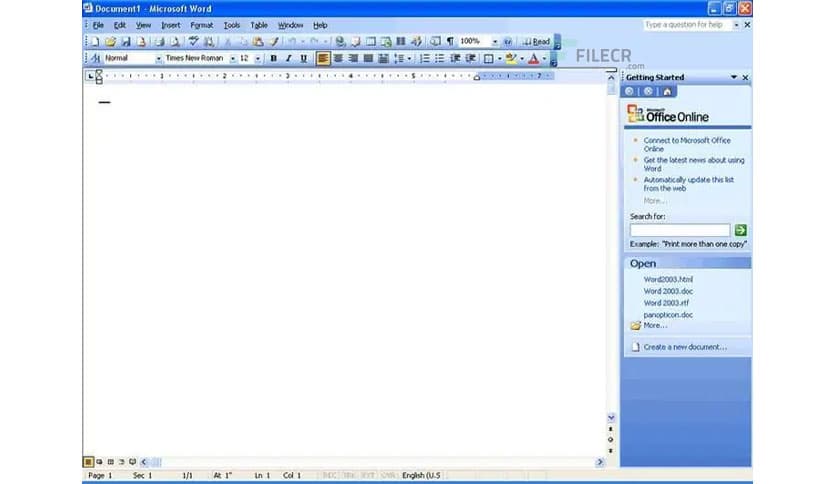Open the Edit menu

(119, 25)
